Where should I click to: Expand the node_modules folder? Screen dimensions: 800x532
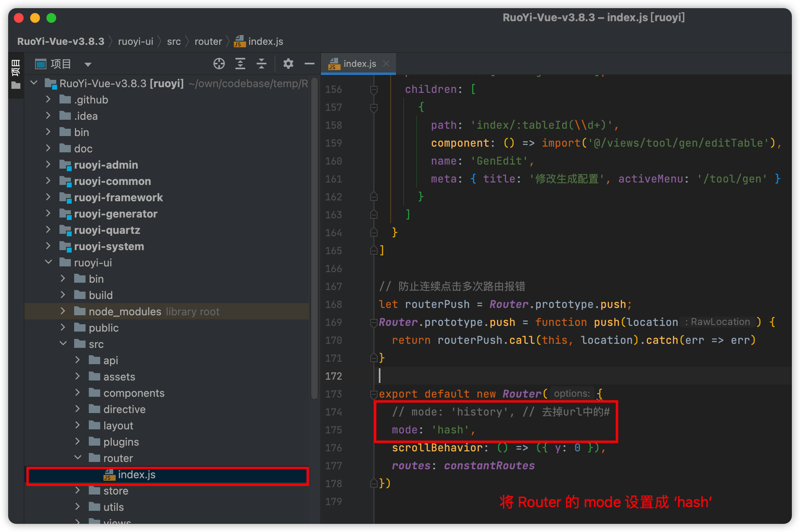tap(63, 311)
